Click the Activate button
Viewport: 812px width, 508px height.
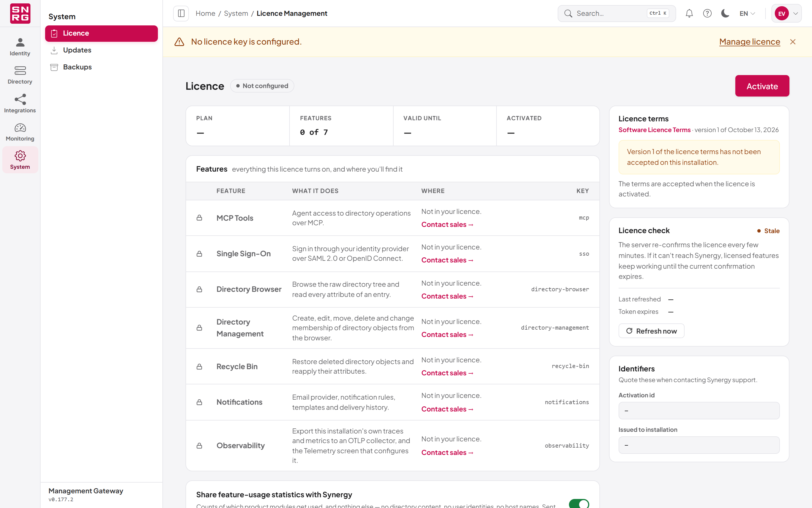762,86
